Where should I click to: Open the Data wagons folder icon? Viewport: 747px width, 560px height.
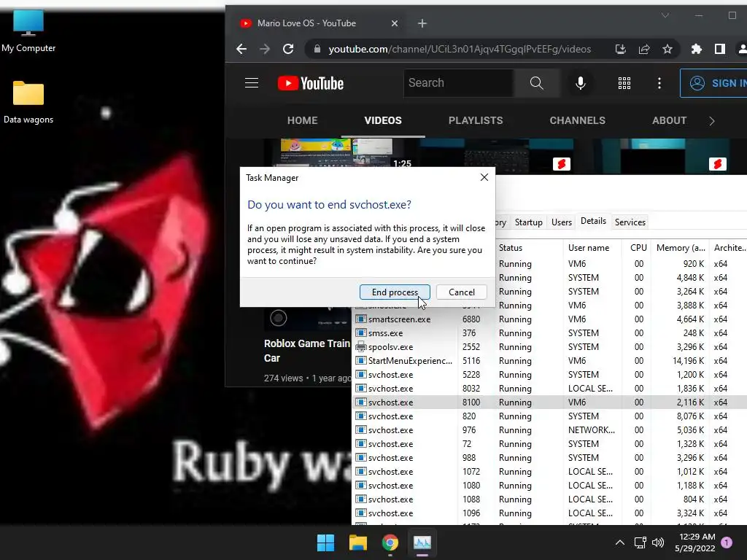tap(28, 102)
